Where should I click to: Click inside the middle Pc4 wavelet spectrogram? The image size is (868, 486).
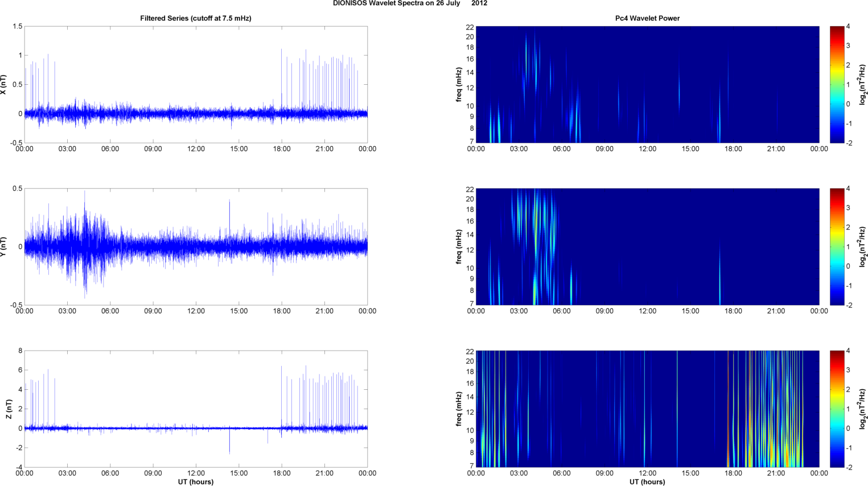pyautogui.click(x=647, y=246)
